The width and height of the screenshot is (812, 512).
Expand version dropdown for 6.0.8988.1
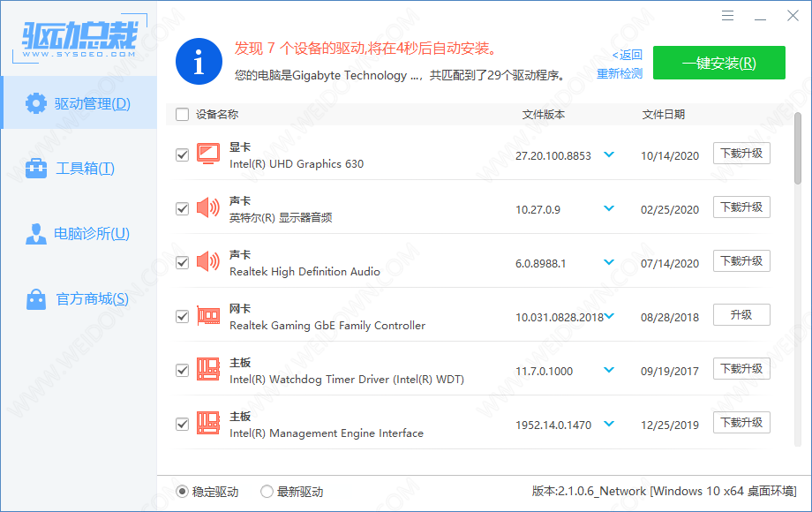tap(609, 262)
